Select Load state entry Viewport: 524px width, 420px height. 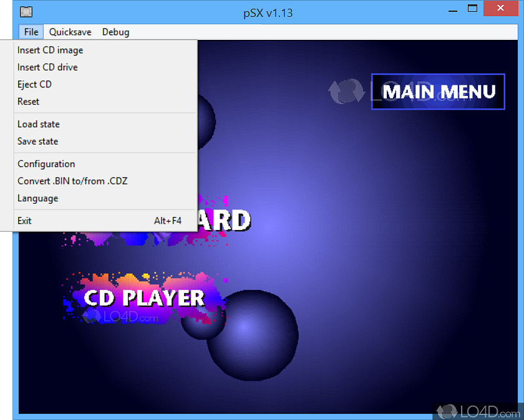click(x=38, y=124)
